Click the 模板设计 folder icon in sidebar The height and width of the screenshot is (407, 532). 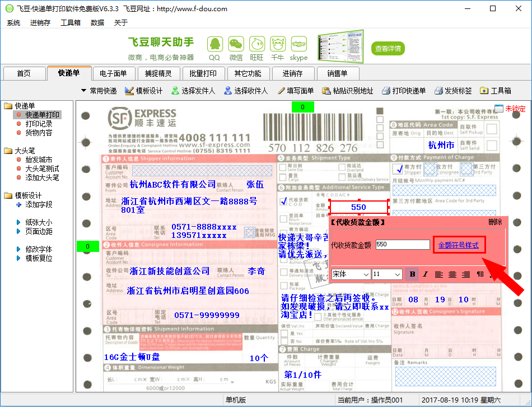[8, 195]
